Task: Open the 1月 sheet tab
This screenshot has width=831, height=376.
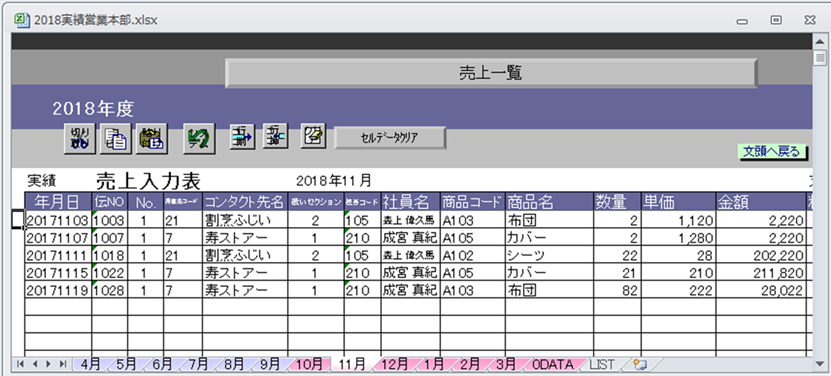Action: (x=434, y=364)
